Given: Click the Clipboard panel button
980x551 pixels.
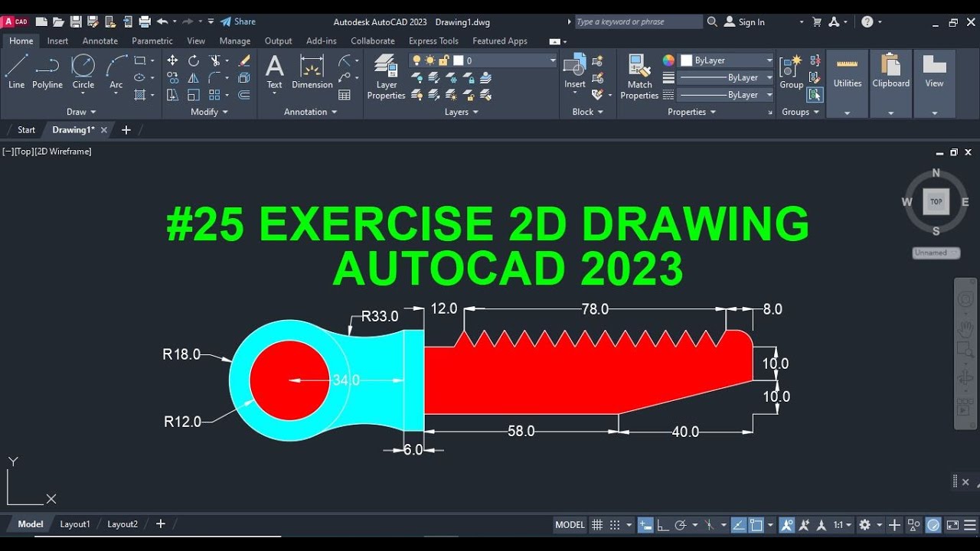Looking at the screenshot, I should (x=891, y=83).
